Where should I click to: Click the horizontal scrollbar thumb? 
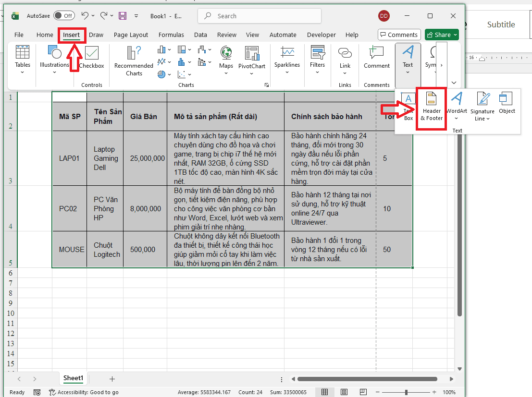(367, 379)
